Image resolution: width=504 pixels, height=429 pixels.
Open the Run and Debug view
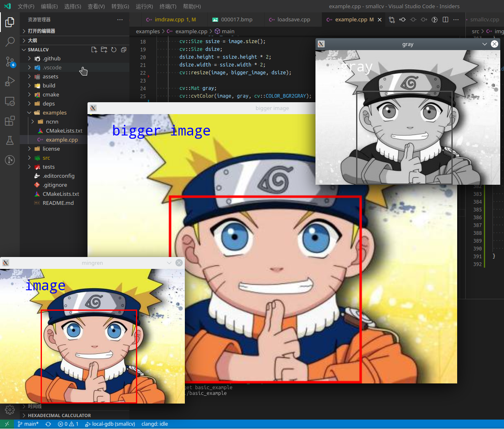10,81
